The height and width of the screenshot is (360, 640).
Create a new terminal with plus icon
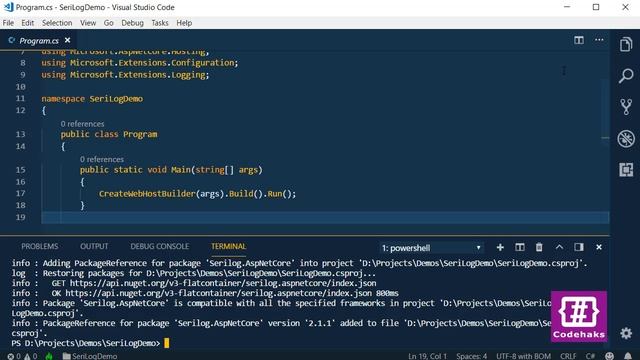click(500, 247)
